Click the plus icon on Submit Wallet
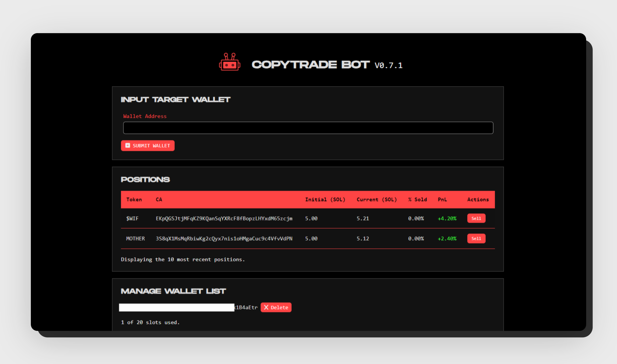 tap(128, 145)
